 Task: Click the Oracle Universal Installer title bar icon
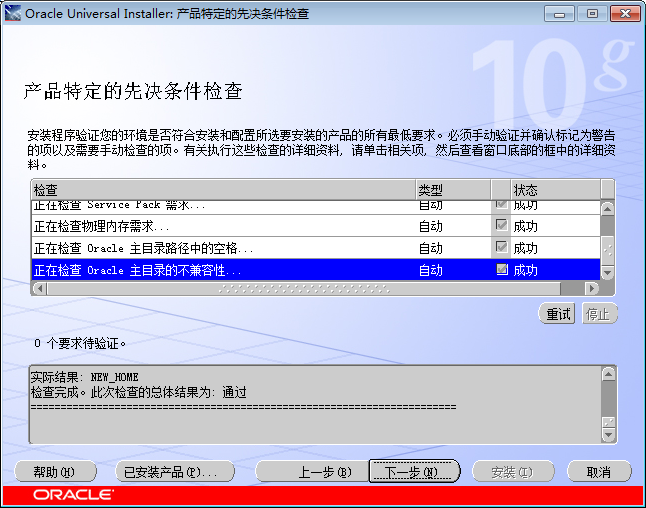tap(12, 13)
